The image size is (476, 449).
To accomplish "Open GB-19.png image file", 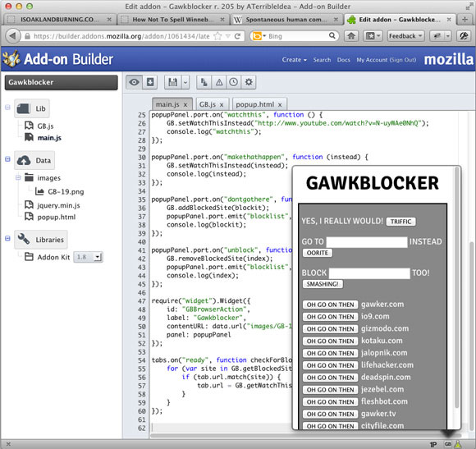I will click(x=66, y=191).
